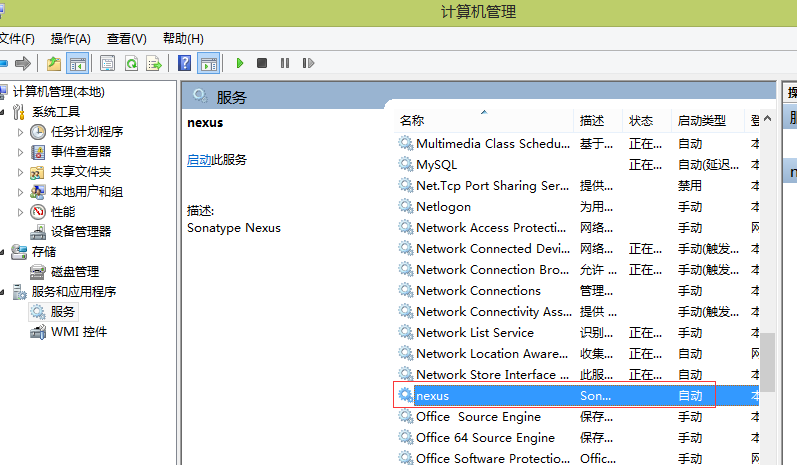Screen dimensions: 797x465
Task: Select 事件查看器 tree item
Action: pyautogui.click(x=81, y=151)
